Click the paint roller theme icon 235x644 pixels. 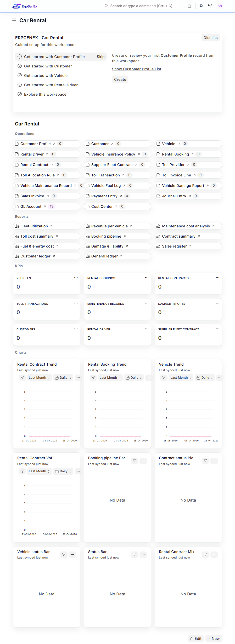[210, 6]
